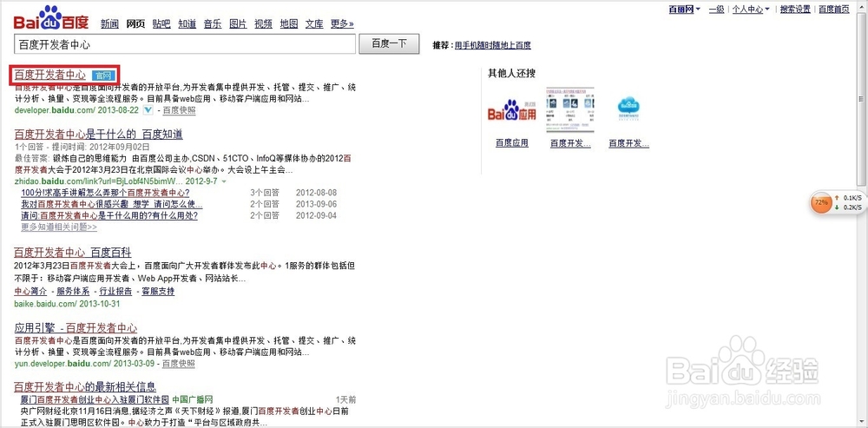Open the 视频 tab

[264, 23]
